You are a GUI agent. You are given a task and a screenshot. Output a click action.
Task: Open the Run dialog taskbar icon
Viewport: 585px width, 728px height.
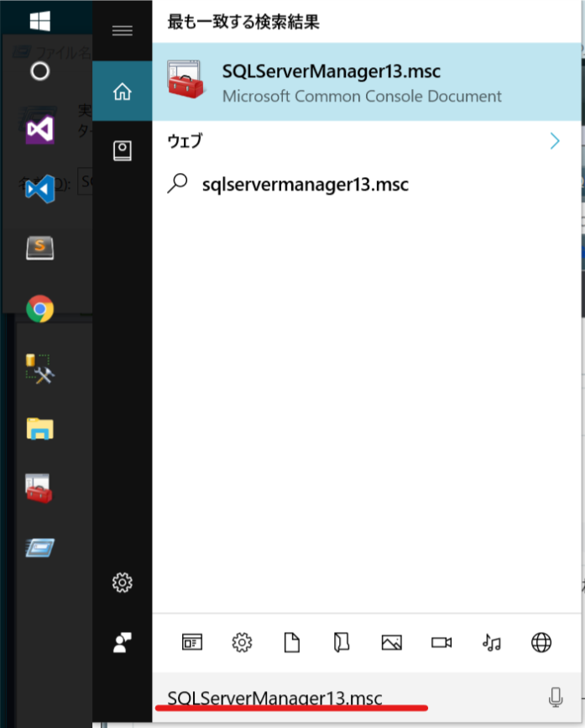tap(40, 547)
